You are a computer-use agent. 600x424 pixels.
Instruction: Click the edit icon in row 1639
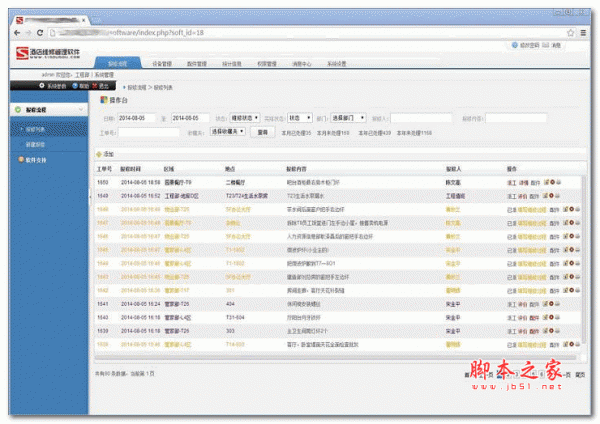coord(545,331)
